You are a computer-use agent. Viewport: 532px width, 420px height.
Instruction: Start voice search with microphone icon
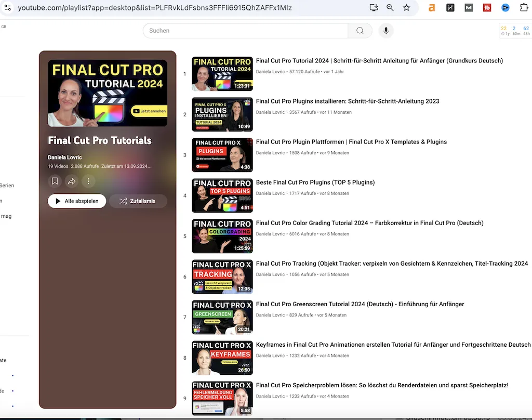386,31
